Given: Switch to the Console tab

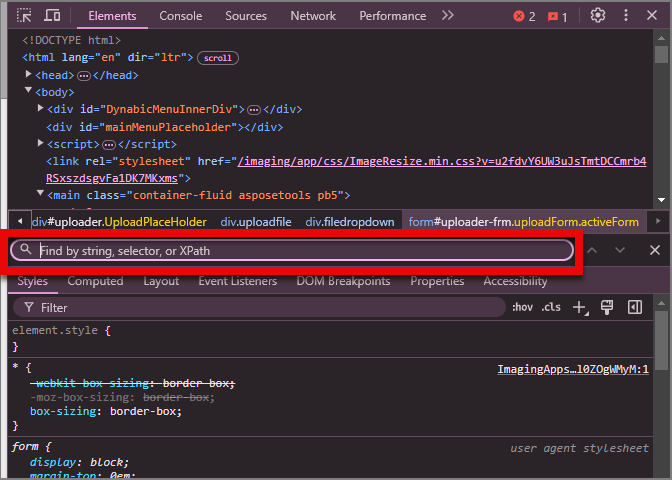Looking at the screenshot, I should (x=181, y=16).
